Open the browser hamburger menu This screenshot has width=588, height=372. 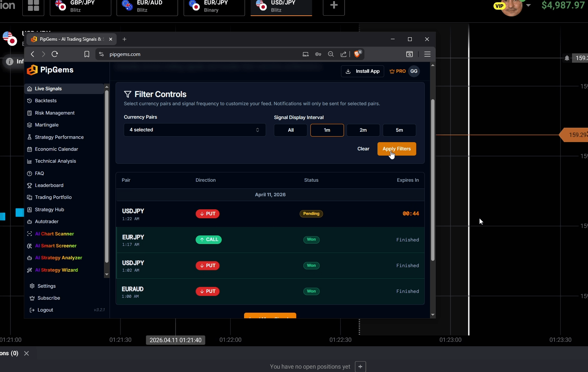click(x=427, y=54)
